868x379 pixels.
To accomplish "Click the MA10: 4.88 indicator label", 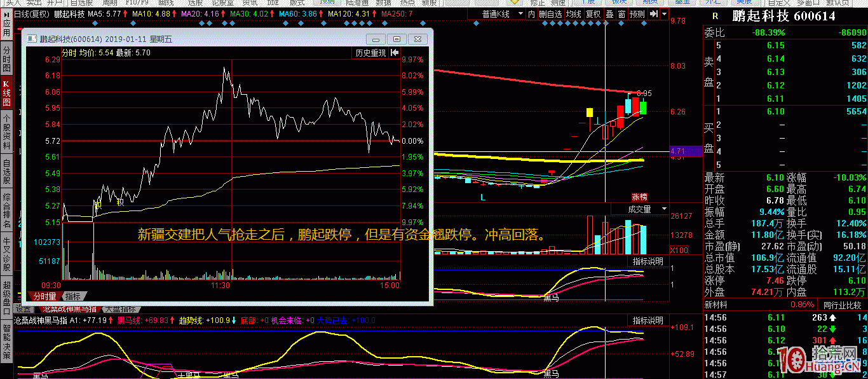I will click(151, 13).
